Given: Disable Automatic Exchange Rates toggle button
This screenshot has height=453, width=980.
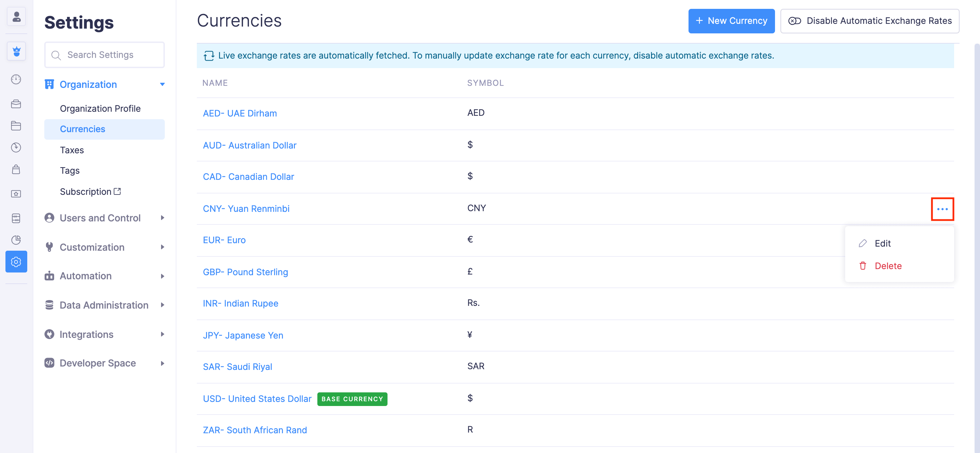Looking at the screenshot, I should click(869, 21).
